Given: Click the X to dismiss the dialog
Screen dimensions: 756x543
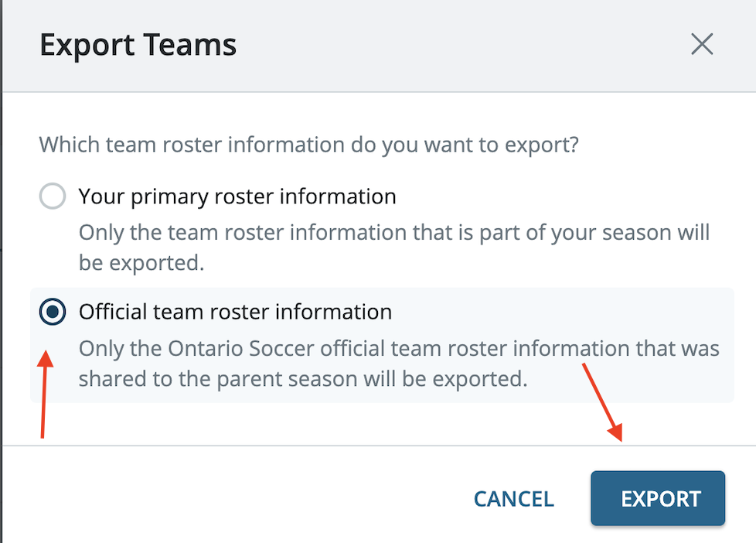Looking at the screenshot, I should (x=702, y=44).
